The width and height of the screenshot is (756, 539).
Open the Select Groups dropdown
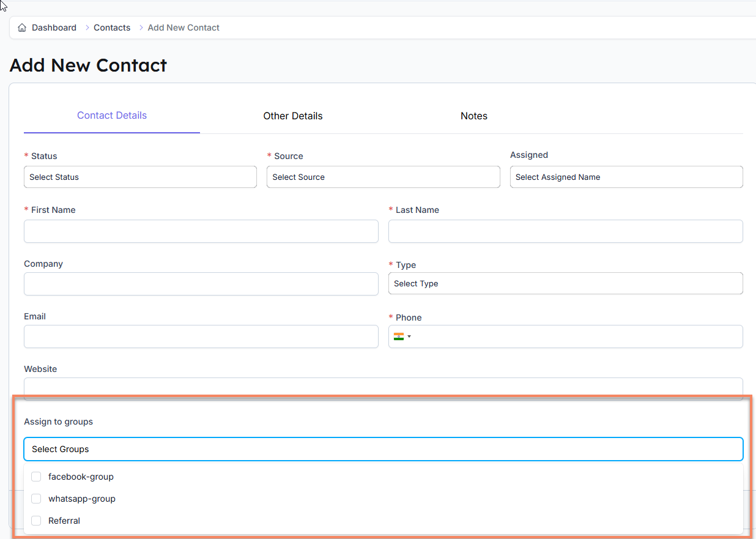point(383,448)
